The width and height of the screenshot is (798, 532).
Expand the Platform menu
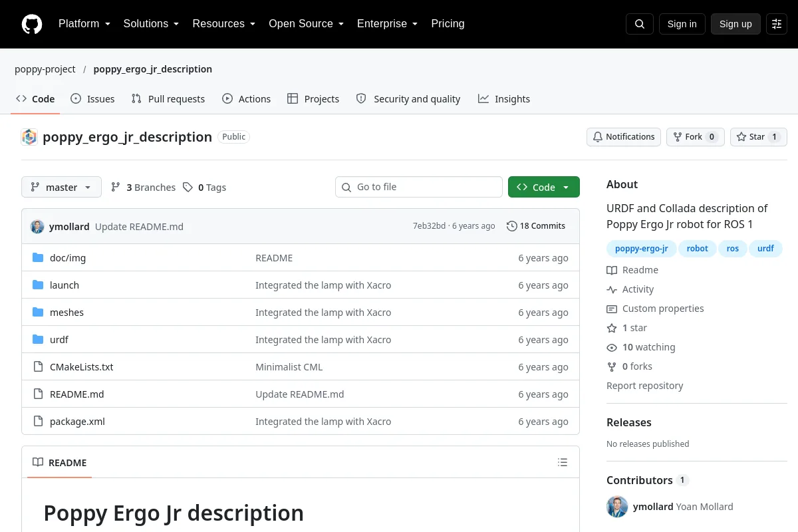pos(84,24)
